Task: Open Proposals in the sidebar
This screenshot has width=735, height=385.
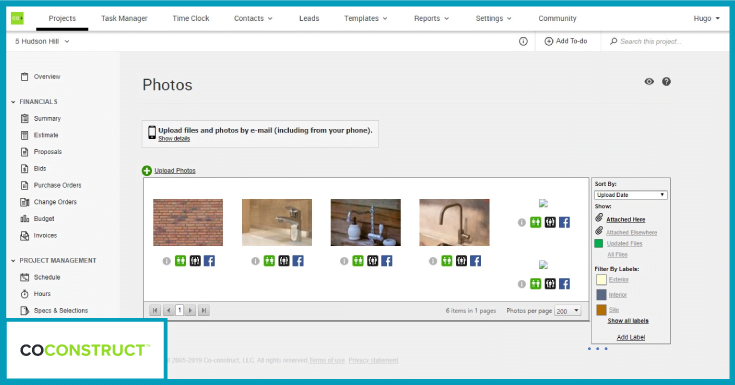Action: (41, 152)
